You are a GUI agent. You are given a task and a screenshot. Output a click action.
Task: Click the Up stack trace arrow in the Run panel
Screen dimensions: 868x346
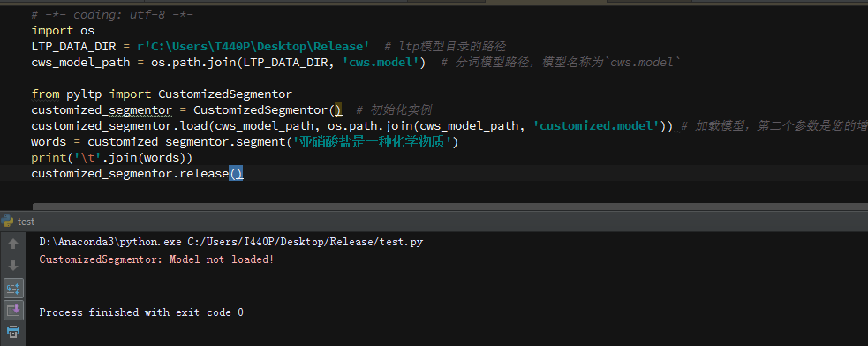click(x=13, y=244)
